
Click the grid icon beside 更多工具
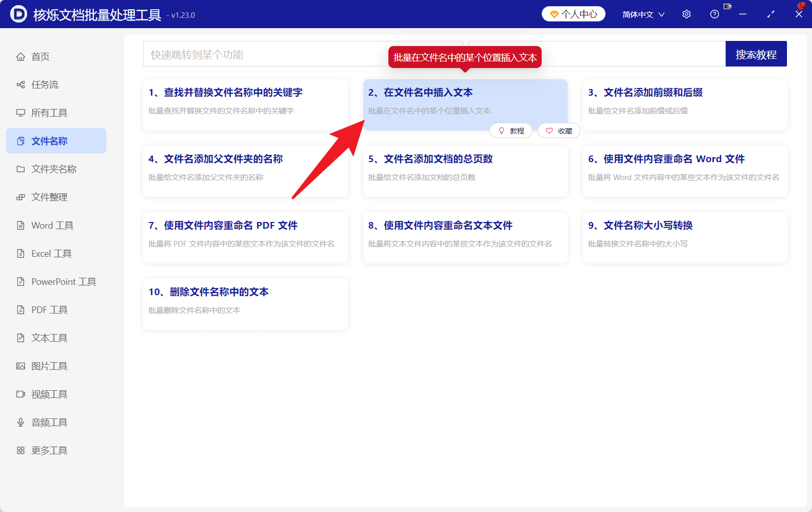(20, 451)
